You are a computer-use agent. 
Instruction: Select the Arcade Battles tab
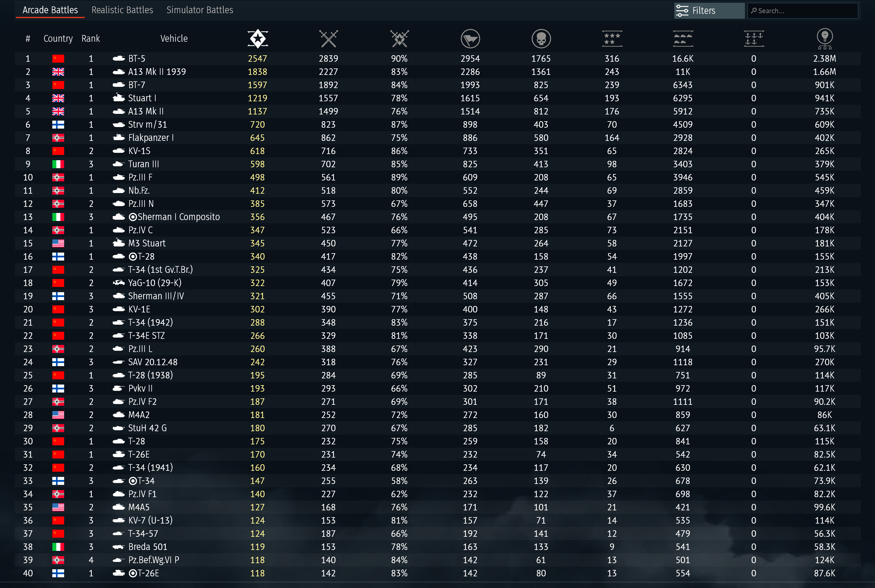pyautogui.click(x=50, y=10)
